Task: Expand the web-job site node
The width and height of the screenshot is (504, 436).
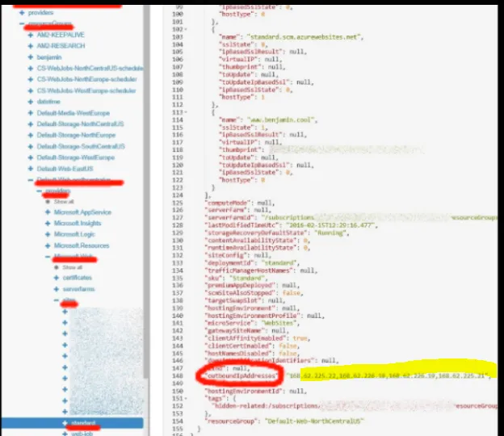Action: pos(65,434)
